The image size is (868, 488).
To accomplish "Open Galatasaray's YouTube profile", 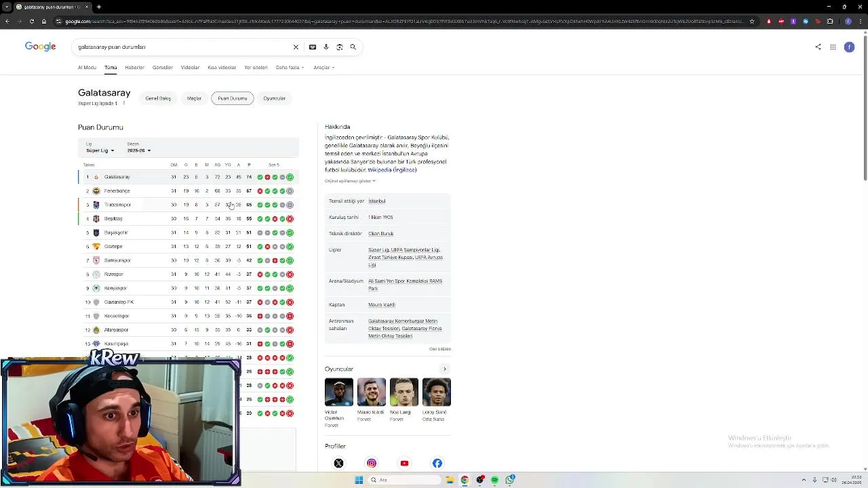I will (404, 464).
